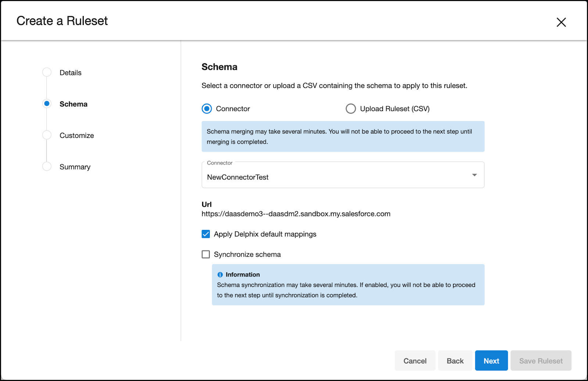This screenshot has width=588, height=381.
Task: Select the Schema step marker
Action: pos(46,103)
